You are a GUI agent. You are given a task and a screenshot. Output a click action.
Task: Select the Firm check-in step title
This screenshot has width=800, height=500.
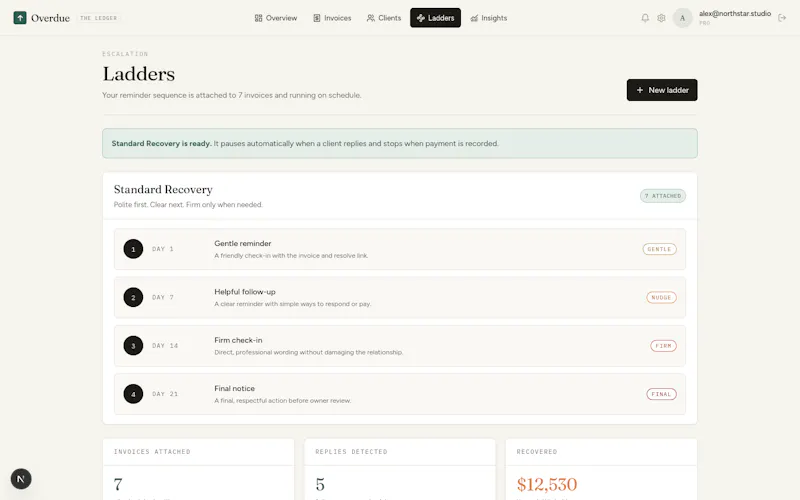click(238, 340)
